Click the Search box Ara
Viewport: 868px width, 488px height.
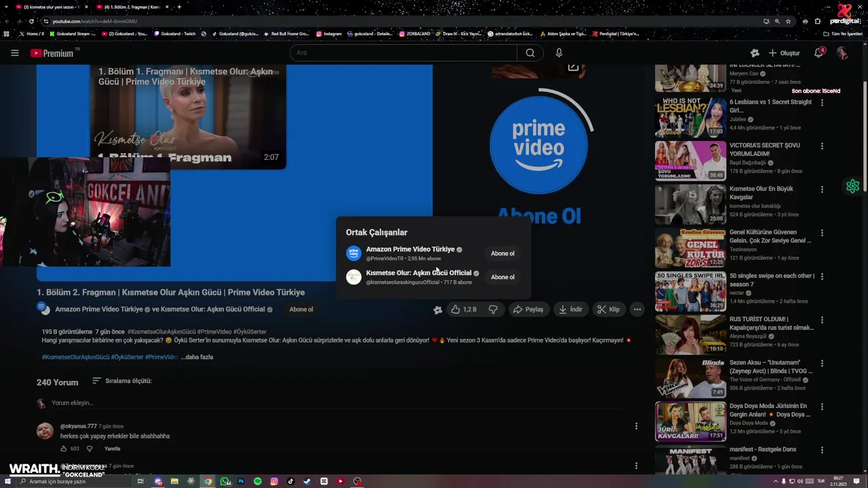pyautogui.click(x=403, y=53)
